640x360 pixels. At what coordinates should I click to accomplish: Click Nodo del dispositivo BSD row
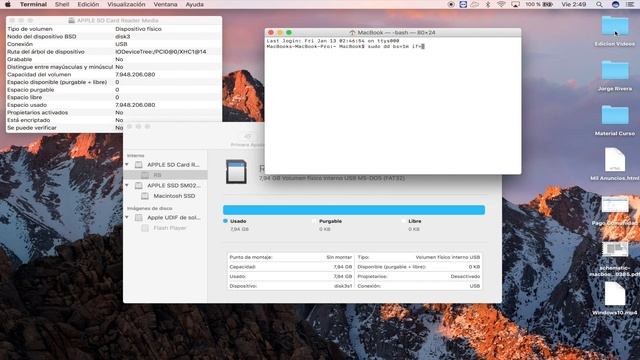[x=114, y=36]
